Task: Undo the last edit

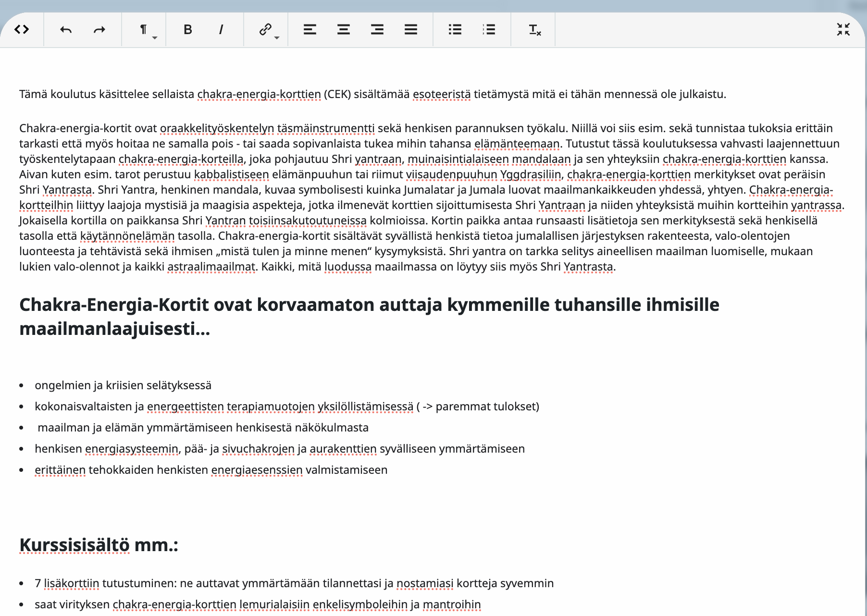Action: (66, 30)
